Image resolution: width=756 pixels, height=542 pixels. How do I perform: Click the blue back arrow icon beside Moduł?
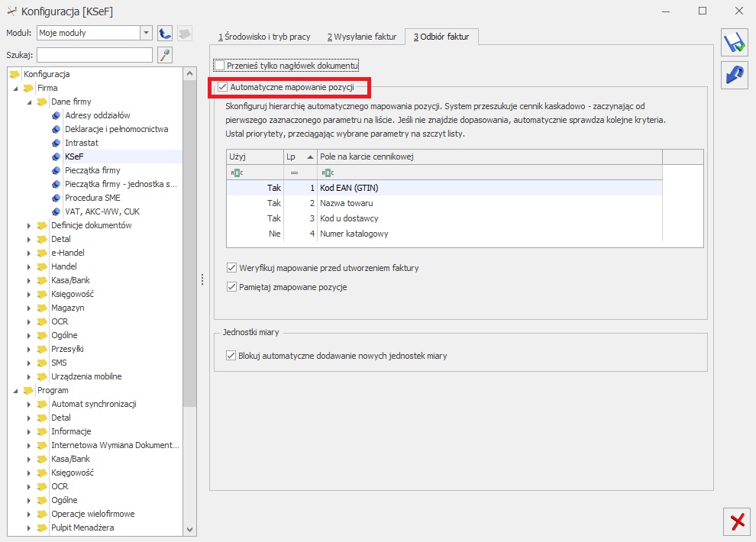point(165,34)
